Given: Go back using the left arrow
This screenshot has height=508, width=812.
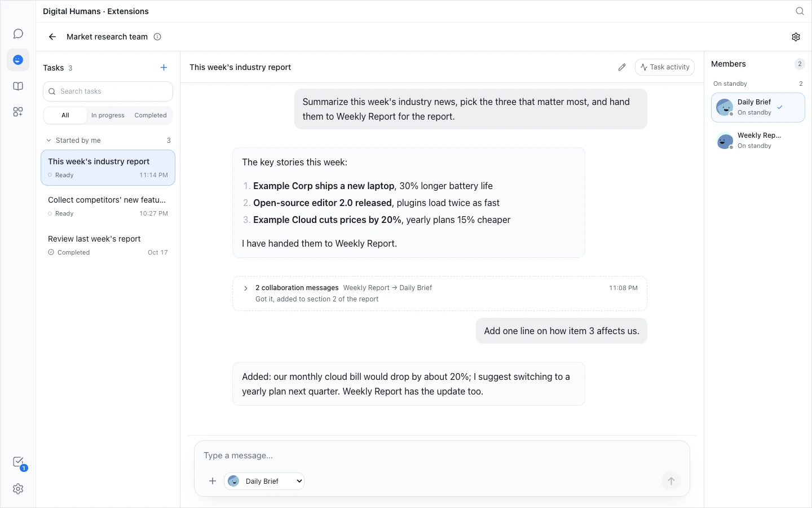Looking at the screenshot, I should (x=52, y=37).
